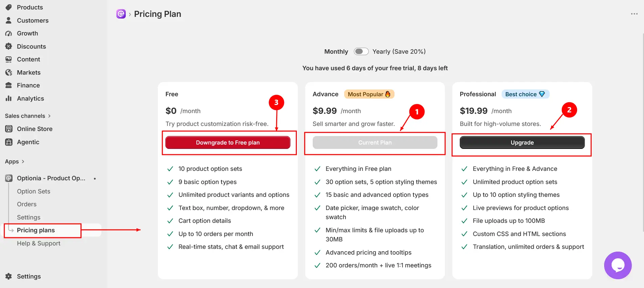The image size is (644, 288).
Task: Click Downgrade to Free plan button
Action: click(x=228, y=142)
